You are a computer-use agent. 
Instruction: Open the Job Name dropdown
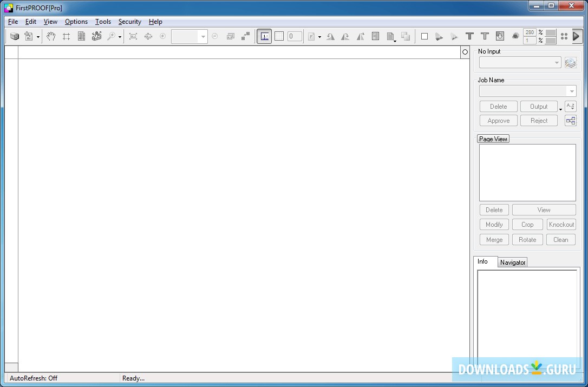(527, 91)
